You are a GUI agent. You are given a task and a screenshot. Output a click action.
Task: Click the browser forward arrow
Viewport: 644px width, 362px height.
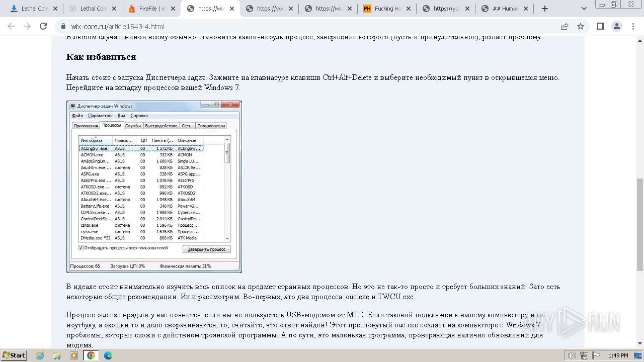tap(27, 27)
